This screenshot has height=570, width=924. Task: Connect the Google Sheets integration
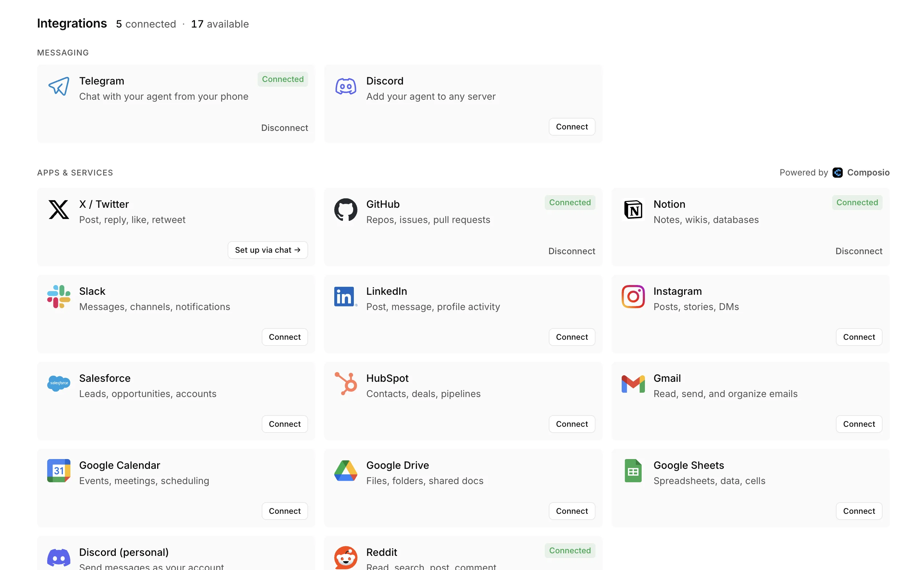[859, 511]
